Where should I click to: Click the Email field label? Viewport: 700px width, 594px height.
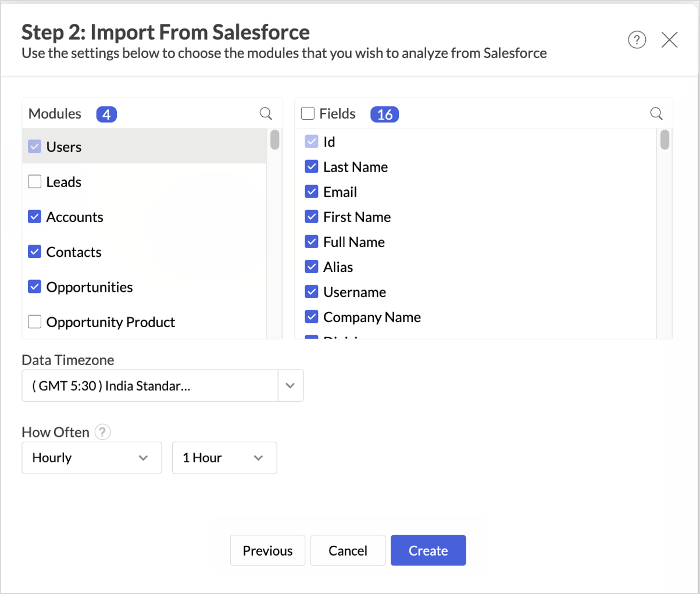(x=340, y=192)
